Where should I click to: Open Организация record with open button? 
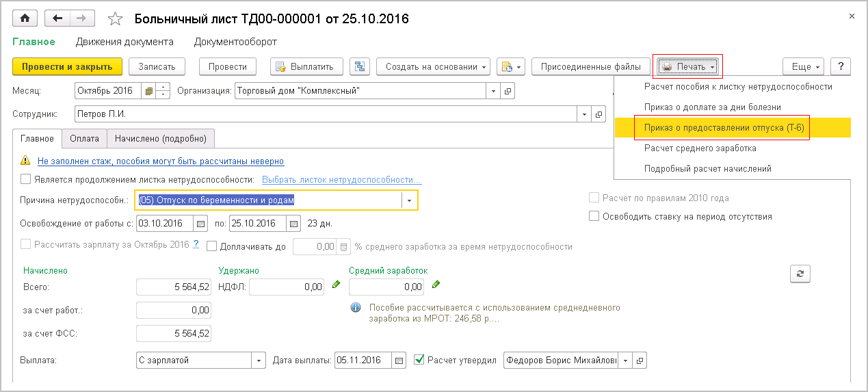508,90
